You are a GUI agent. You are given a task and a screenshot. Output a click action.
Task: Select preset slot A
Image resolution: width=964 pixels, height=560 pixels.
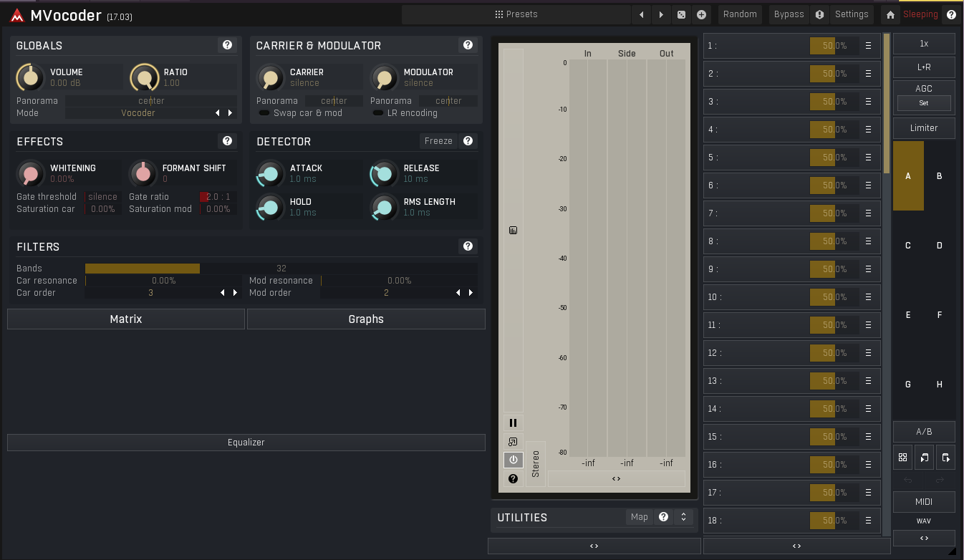point(908,176)
